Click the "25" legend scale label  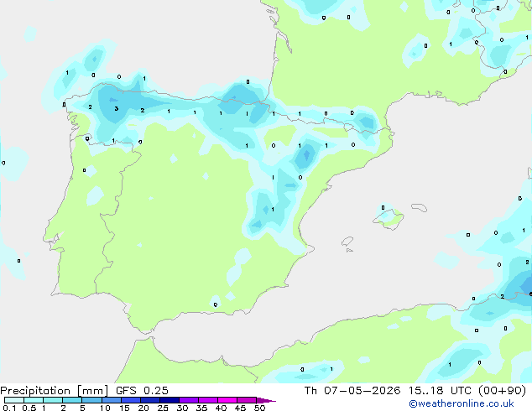[x=163, y=408]
